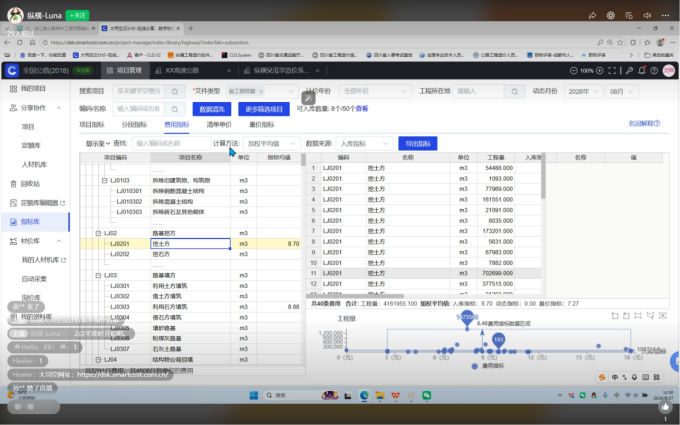Open the 全部年份 year dropdown
The width and height of the screenshot is (680, 425).
point(375,92)
